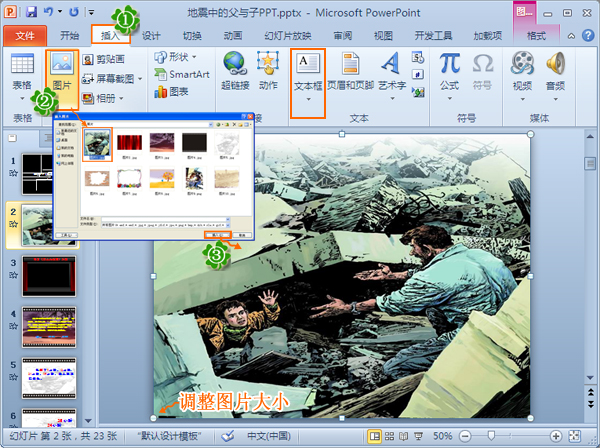Switch to the 开始 (Home) tab
Screen dimensions: 600x448
[70, 36]
